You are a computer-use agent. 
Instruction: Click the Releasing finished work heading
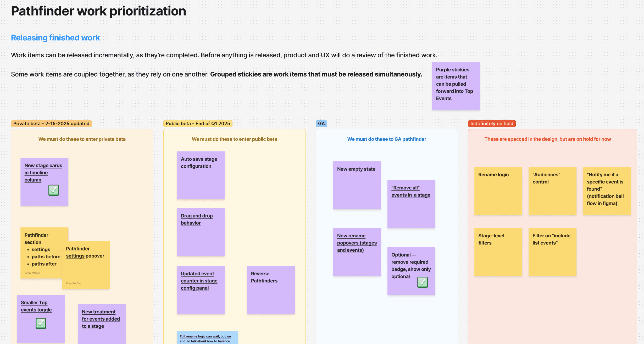coord(55,38)
